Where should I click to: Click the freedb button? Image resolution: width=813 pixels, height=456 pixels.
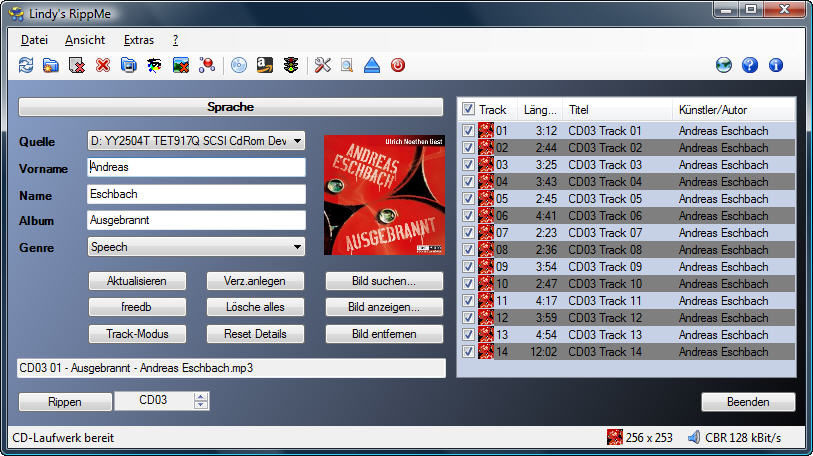click(136, 307)
